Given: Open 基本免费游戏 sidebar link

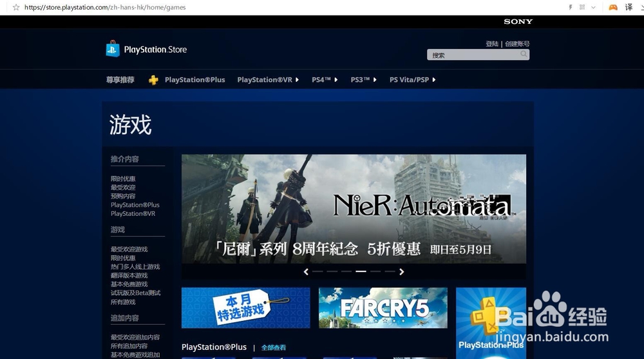Looking at the screenshot, I should point(129,284).
